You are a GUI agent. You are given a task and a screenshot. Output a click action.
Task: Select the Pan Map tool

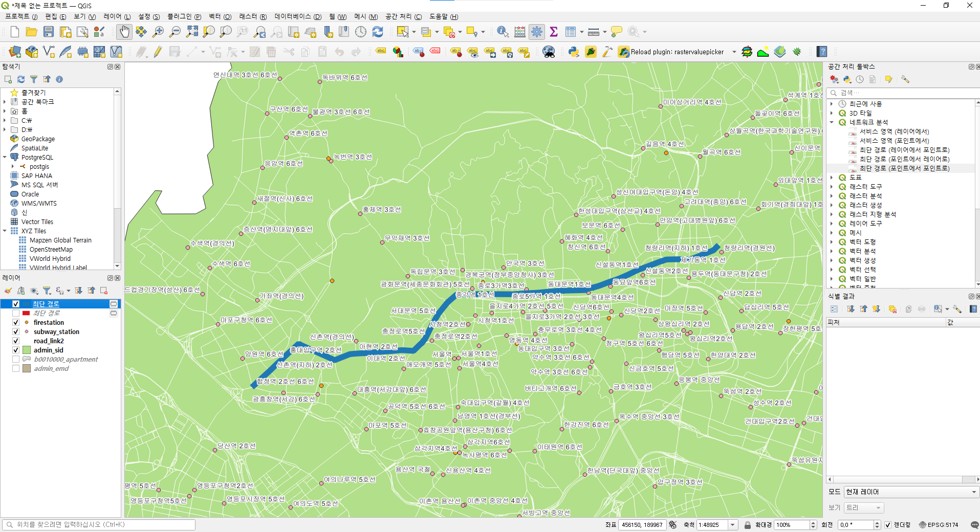(x=124, y=31)
